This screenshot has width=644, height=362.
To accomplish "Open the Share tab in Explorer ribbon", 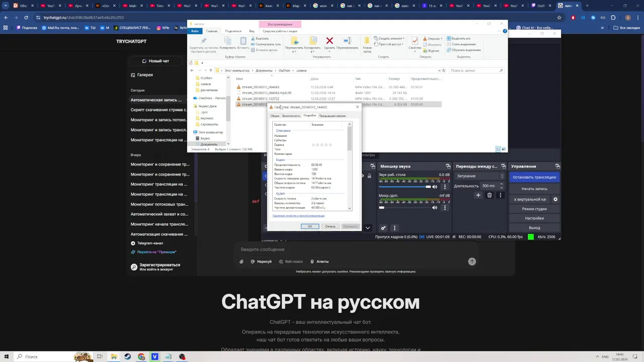I will coord(233,31).
